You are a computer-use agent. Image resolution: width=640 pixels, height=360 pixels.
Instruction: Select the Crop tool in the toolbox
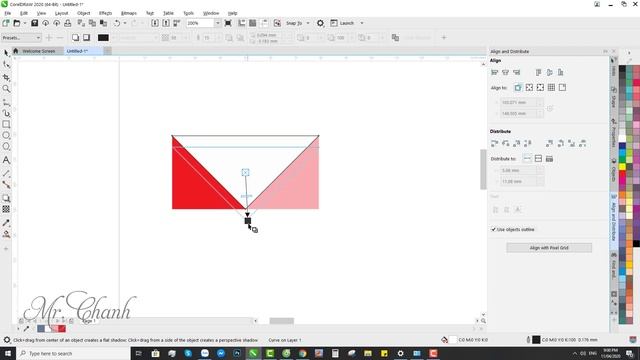click(6, 77)
